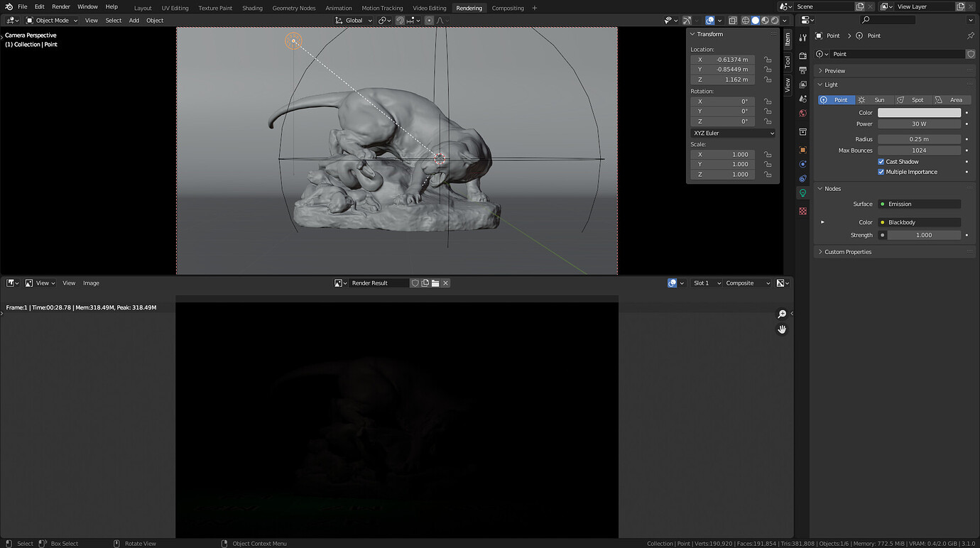980x548 pixels.
Task: Toggle lock on Location X
Action: tap(768, 60)
